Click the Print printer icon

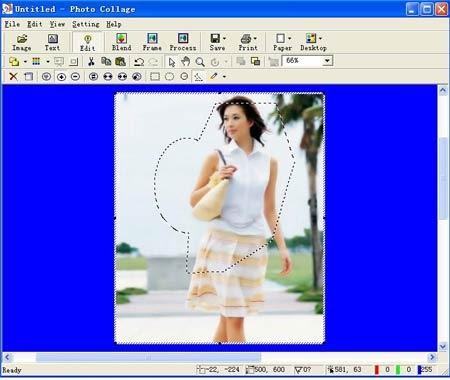(x=246, y=38)
